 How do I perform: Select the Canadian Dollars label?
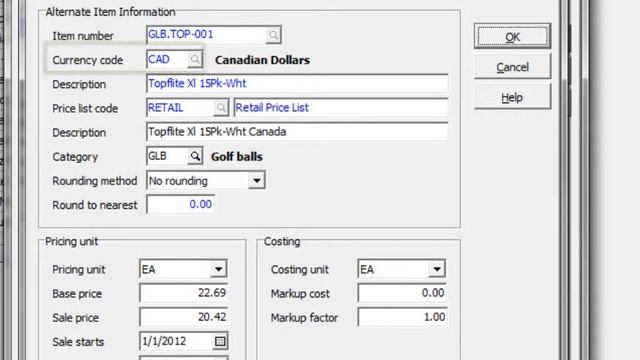click(262, 60)
